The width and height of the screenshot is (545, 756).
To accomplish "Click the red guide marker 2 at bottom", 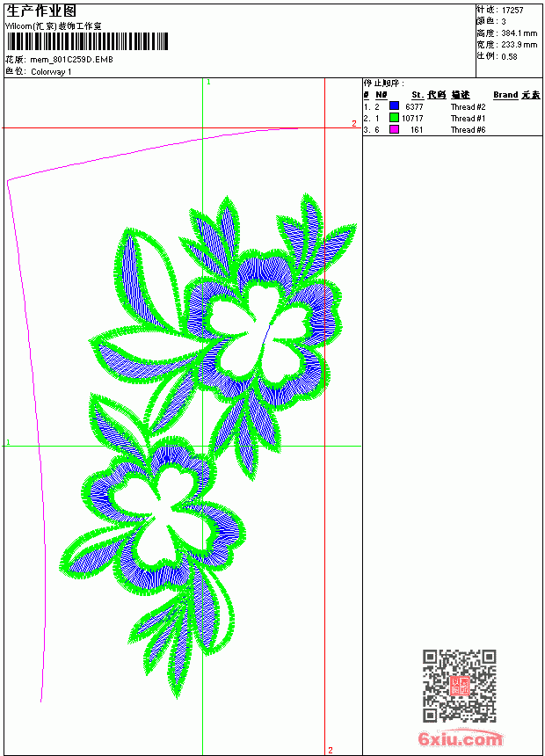I will point(331,750).
